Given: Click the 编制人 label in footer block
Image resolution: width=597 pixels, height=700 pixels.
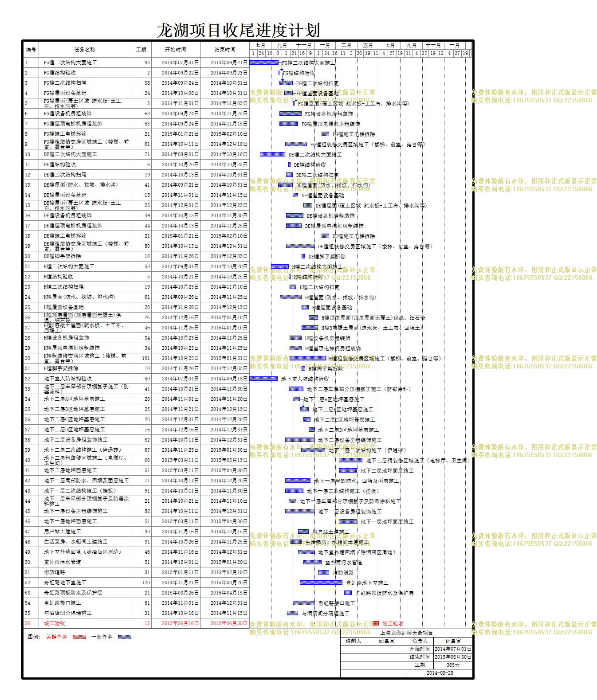Looking at the screenshot, I should point(353,641).
